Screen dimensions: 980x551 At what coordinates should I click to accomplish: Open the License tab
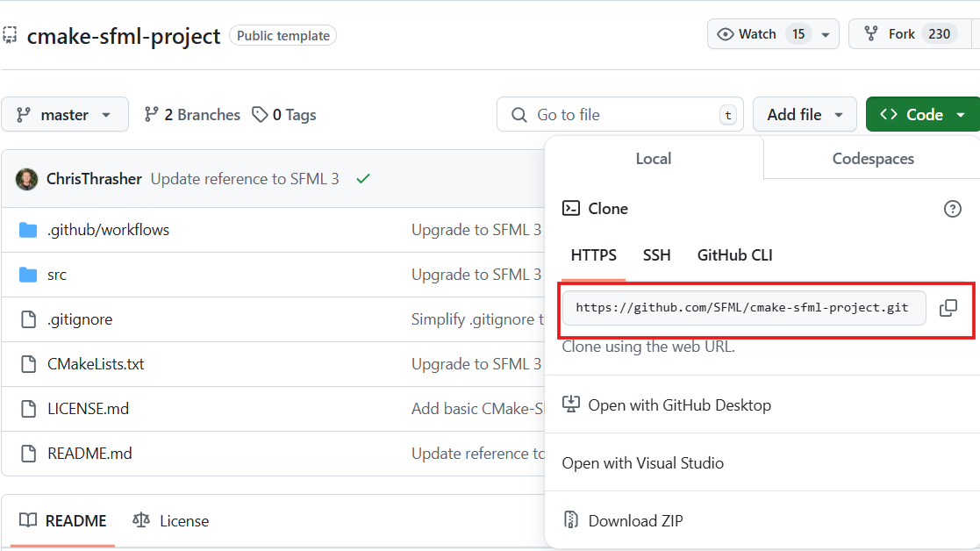coord(170,520)
